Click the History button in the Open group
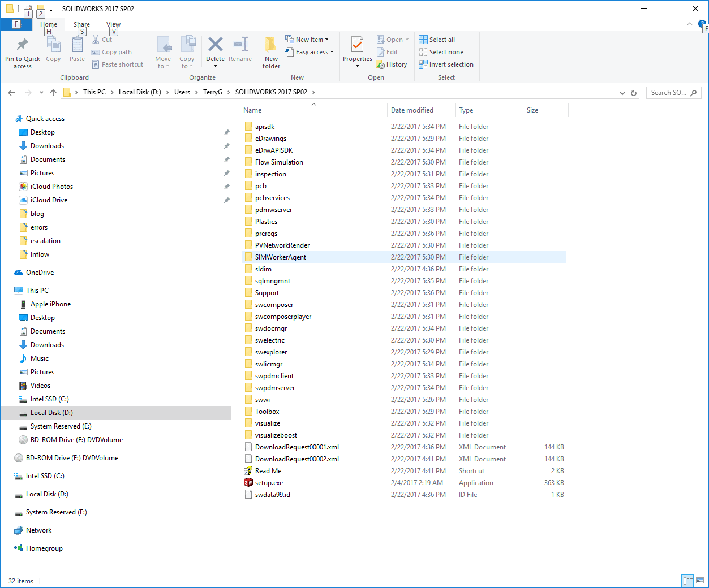 [392, 64]
